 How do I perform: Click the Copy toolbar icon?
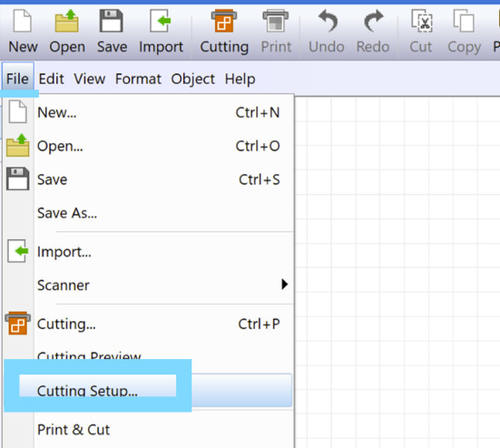(x=463, y=21)
